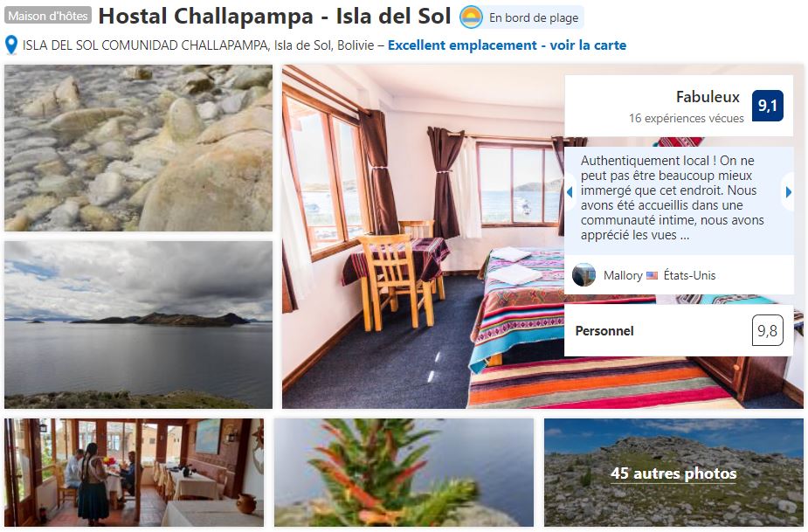This screenshot has height=532, width=808.
Task: Open the rocky shoreline photo
Action: [x=138, y=148]
